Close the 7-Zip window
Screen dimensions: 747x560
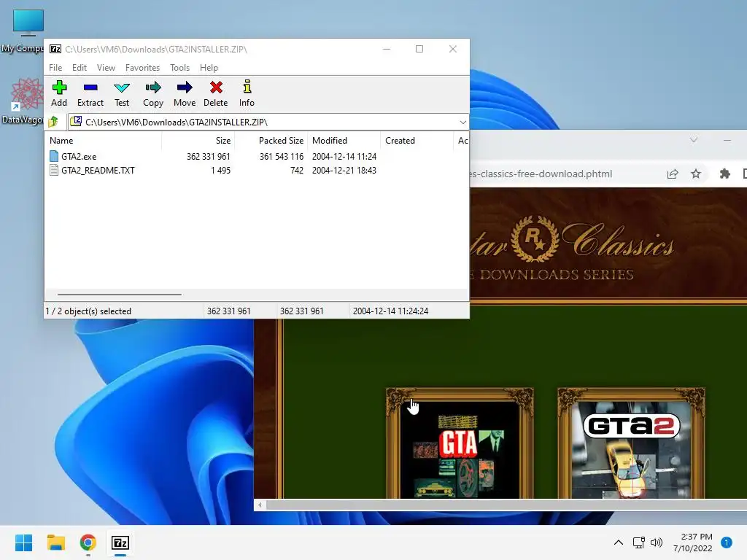(452, 49)
